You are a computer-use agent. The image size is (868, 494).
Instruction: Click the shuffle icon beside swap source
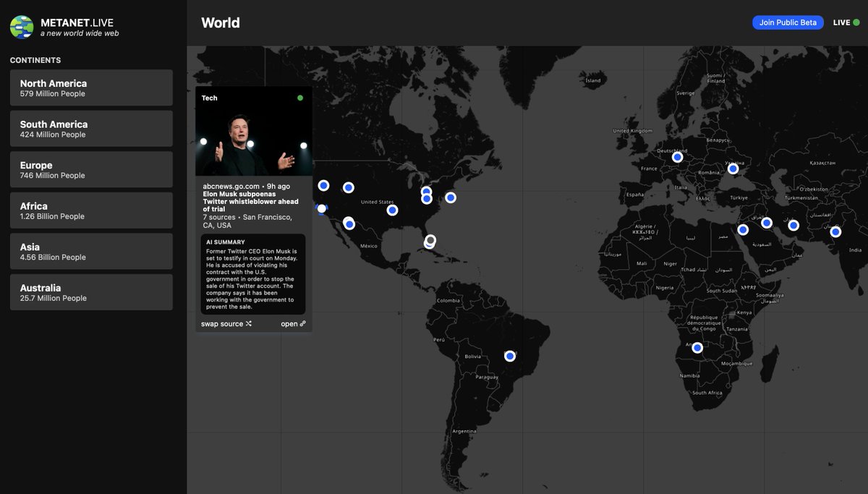click(x=249, y=324)
